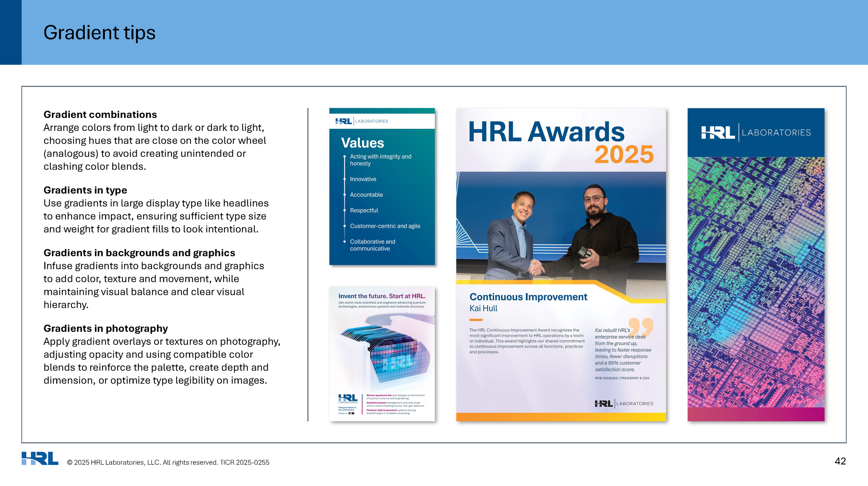Screen dimensions: 868x486
Task: Click the LinkedIn icon on recruitment poster
Action: [350, 413]
